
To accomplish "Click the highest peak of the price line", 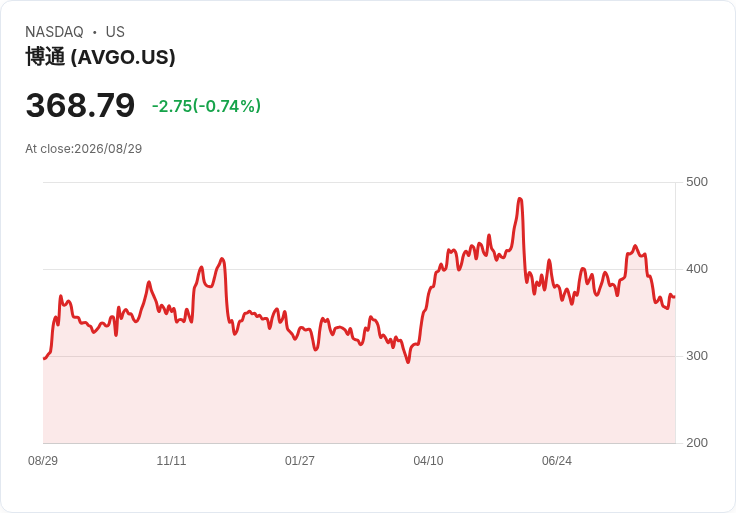I will [520, 199].
